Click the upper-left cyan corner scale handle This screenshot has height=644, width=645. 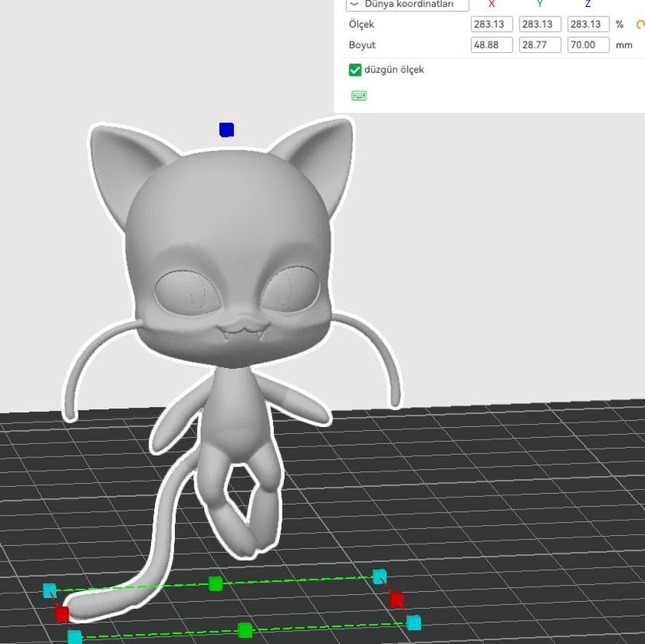[50, 590]
